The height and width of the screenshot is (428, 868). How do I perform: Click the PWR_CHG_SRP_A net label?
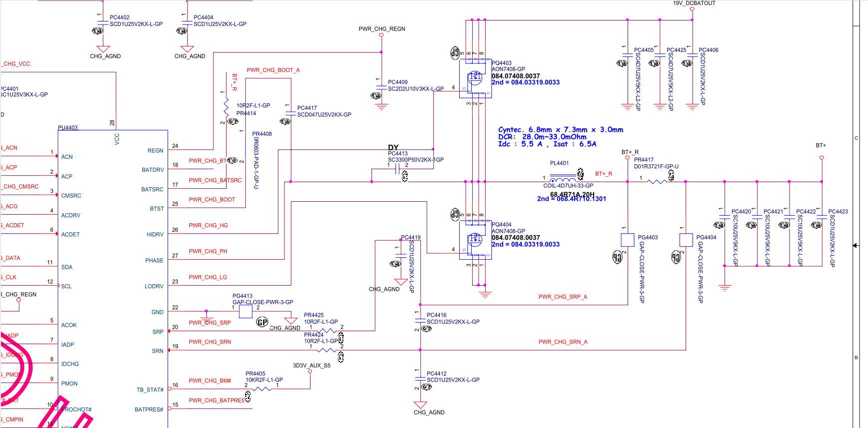(x=563, y=297)
